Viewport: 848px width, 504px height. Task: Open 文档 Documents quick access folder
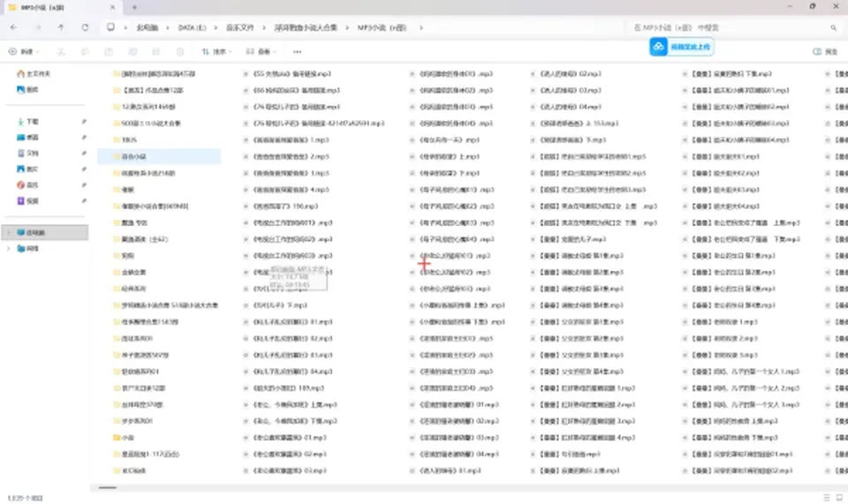coord(27,153)
